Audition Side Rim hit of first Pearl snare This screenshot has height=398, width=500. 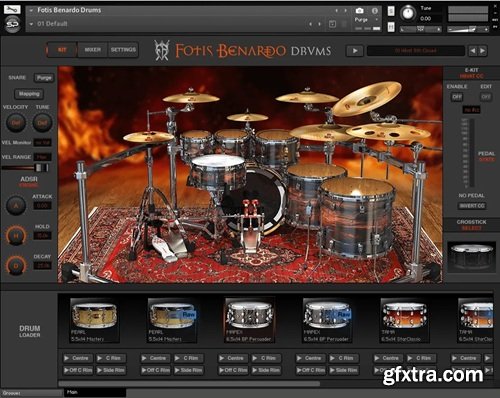[x=111, y=370]
